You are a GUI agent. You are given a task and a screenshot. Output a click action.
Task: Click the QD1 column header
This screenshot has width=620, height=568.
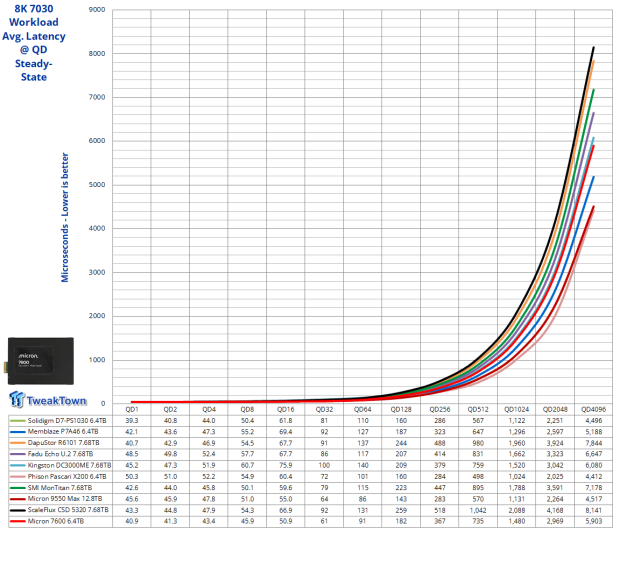132,409
